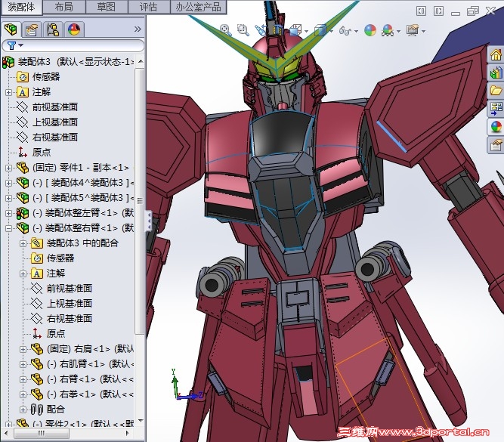The width and height of the screenshot is (504, 442).
Task: Switch to the 办公室产品 tab
Action: coord(198,7)
